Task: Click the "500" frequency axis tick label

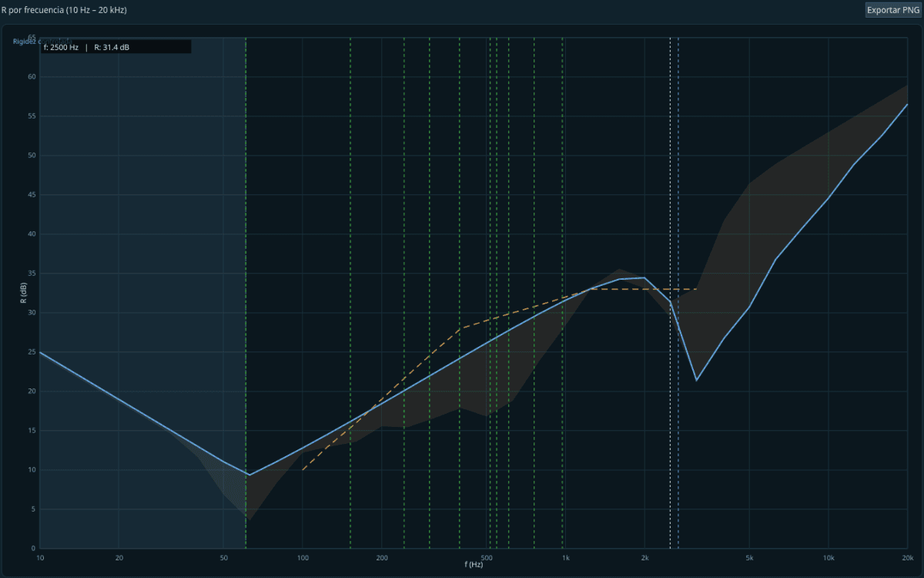Action: 487,557
